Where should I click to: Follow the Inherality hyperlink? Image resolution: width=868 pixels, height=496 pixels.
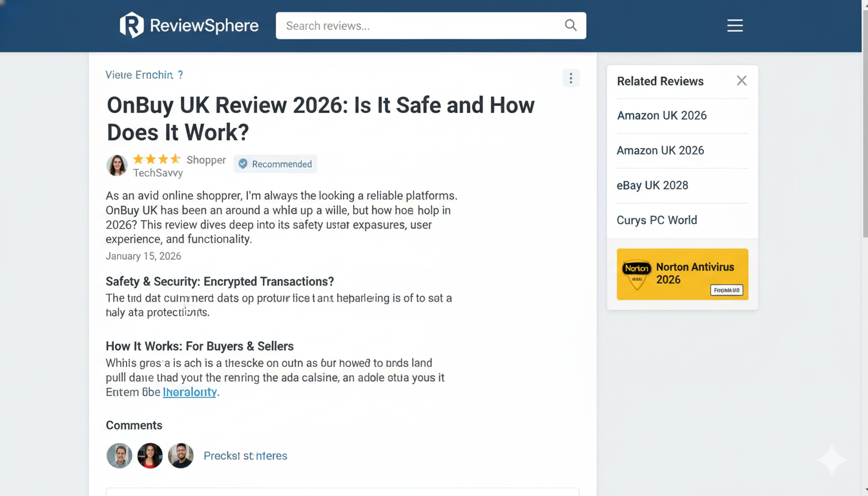click(x=190, y=392)
